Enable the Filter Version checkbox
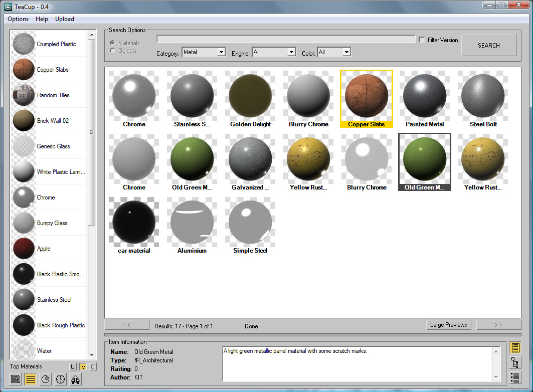Image resolution: width=533 pixels, height=392 pixels. [x=422, y=40]
